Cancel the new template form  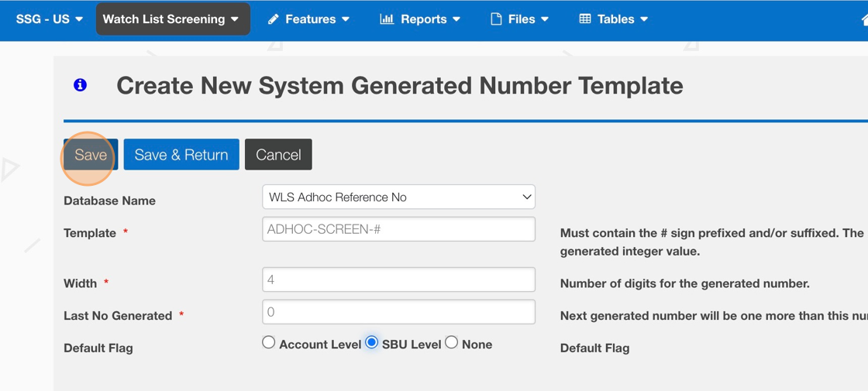click(x=278, y=155)
